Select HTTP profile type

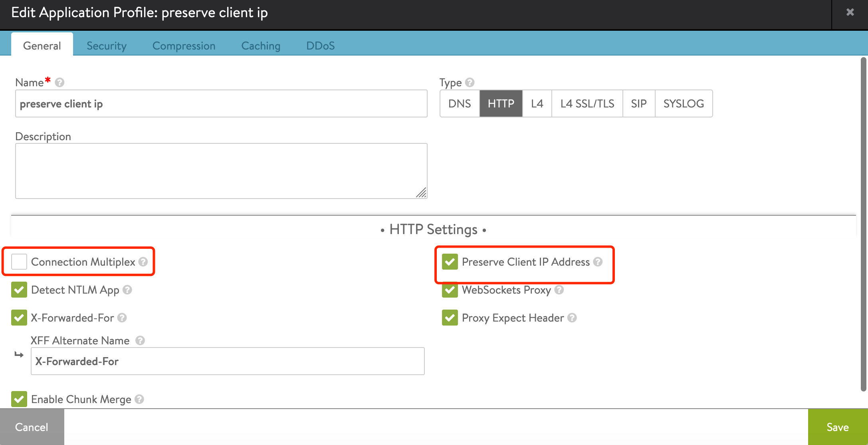(501, 103)
